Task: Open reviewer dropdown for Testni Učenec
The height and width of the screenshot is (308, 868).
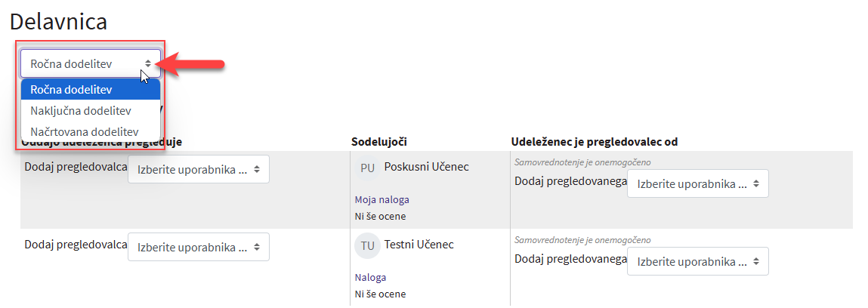Action: pyautogui.click(x=199, y=247)
